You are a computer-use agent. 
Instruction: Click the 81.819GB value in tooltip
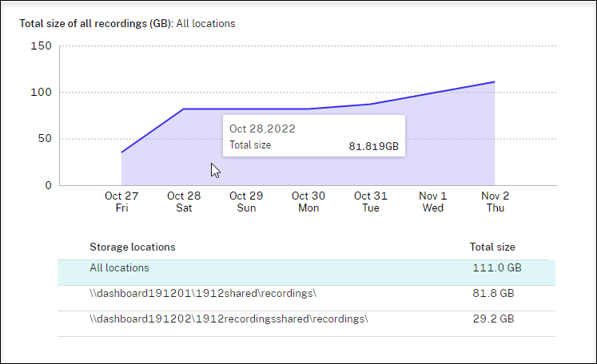coord(373,146)
